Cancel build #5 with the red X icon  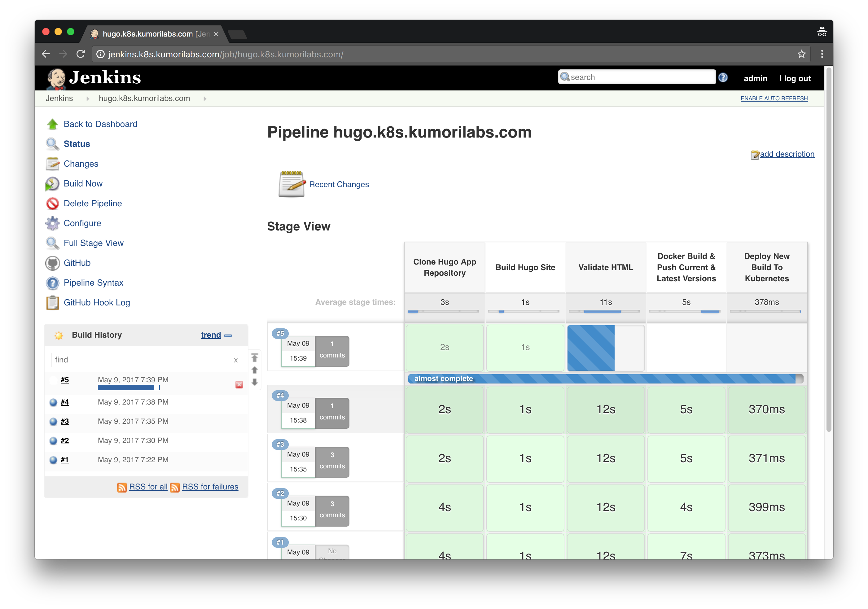coord(239,384)
